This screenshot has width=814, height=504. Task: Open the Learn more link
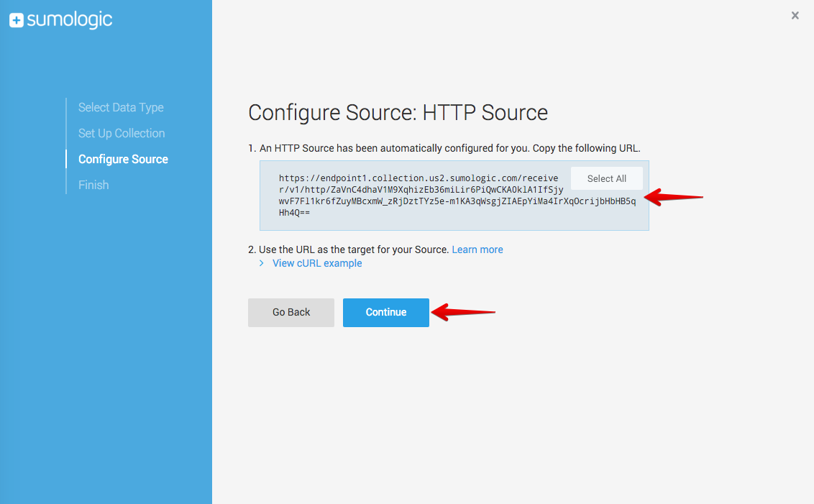[477, 249]
